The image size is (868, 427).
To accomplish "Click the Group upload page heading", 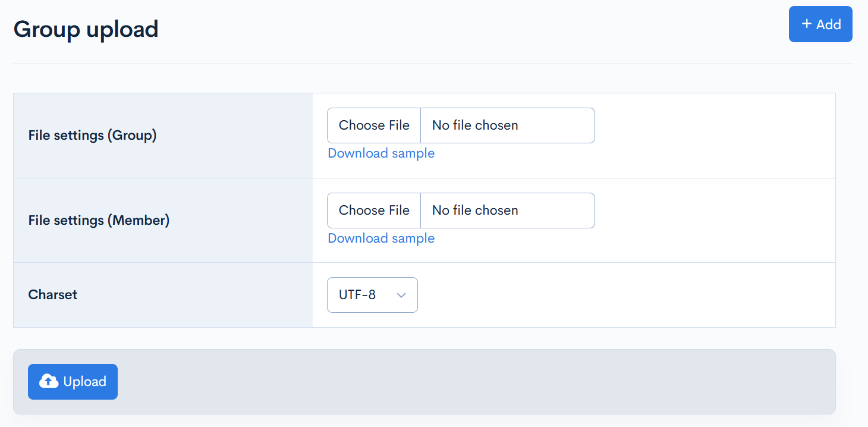I will point(86,29).
